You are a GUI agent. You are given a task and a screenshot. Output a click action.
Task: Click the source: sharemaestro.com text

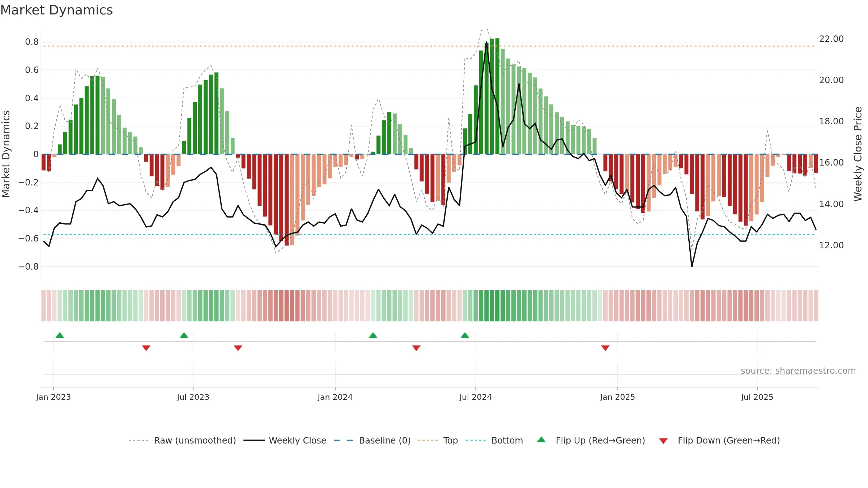coord(798,371)
